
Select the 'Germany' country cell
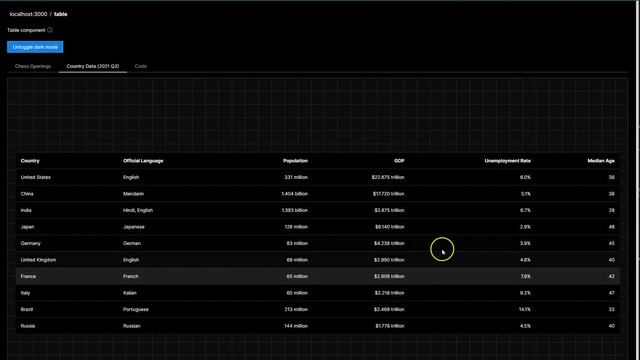(x=31, y=243)
